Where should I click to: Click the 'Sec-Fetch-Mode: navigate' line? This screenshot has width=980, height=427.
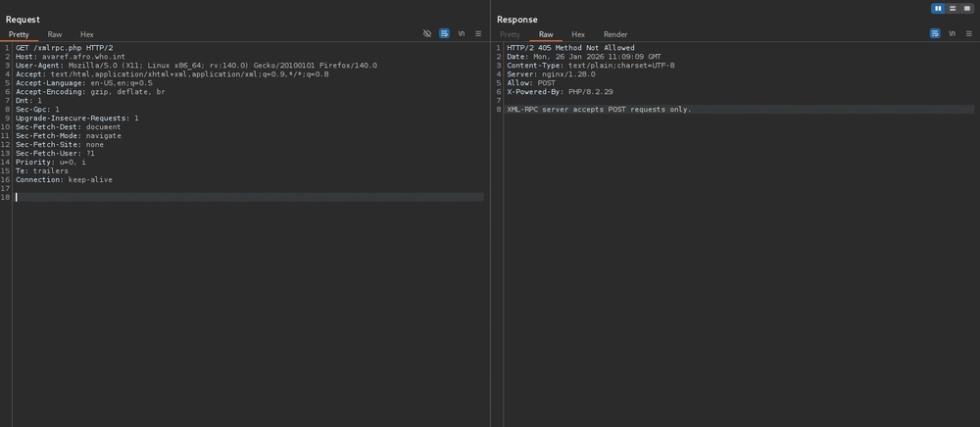(x=69, y=135)
